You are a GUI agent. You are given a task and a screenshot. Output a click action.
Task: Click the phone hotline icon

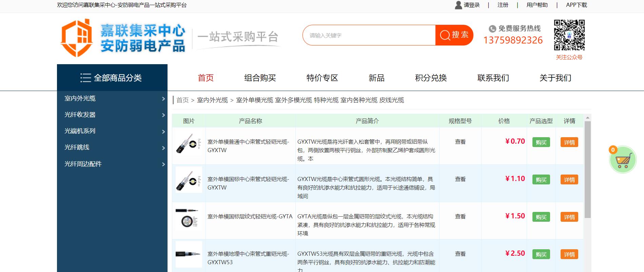tap(492, 29)
